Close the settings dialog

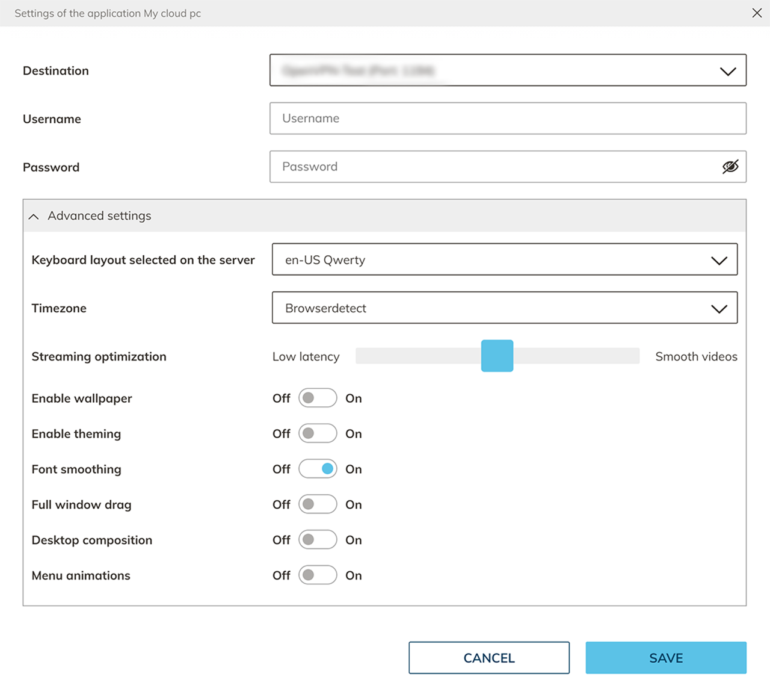[757, 13]
